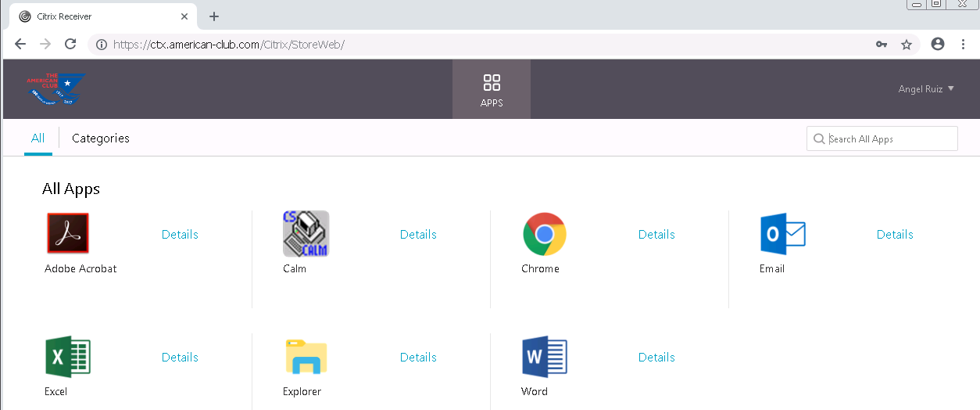Click the browser address bar URL

pos(229,45)
